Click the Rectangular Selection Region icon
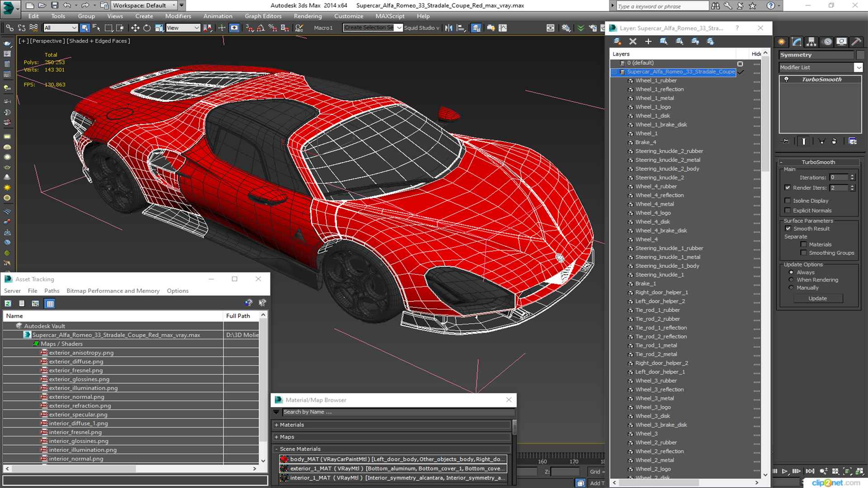Screen dimensions: 868x488 [x=108, y=28]
